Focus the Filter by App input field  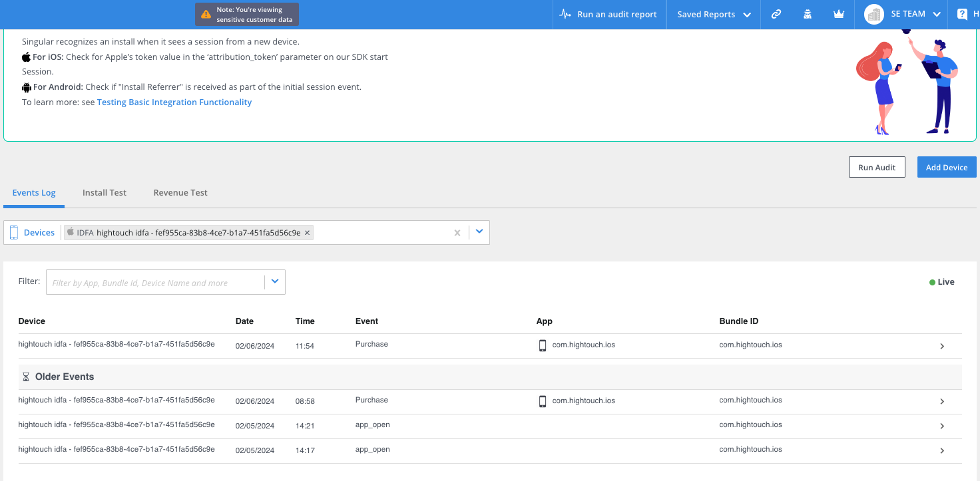pyautogui.click(x=155, y=282)
